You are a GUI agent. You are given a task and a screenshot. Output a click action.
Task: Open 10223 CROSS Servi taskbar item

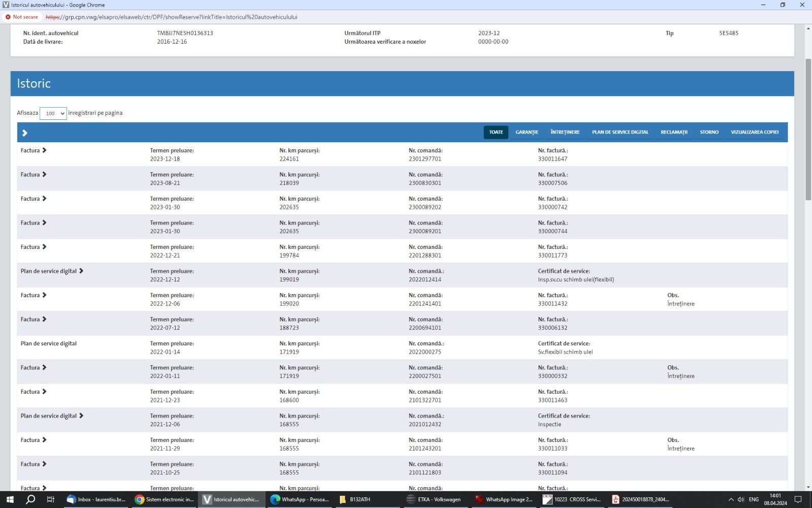(x=571, y=499)
